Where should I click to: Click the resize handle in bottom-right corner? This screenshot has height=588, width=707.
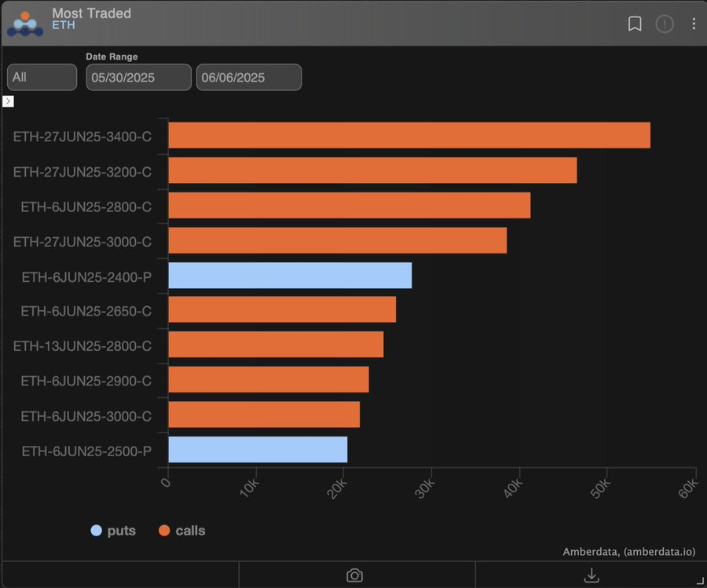click(698, 579)
